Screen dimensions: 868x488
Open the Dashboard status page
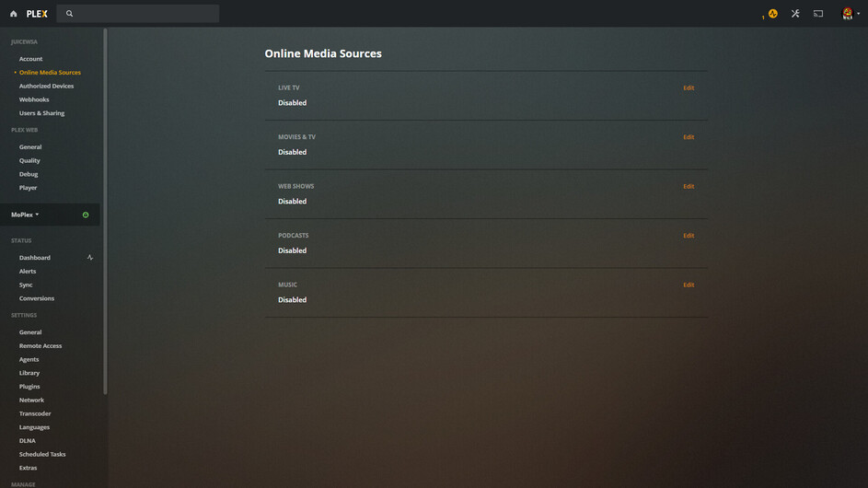click(34, 258)
